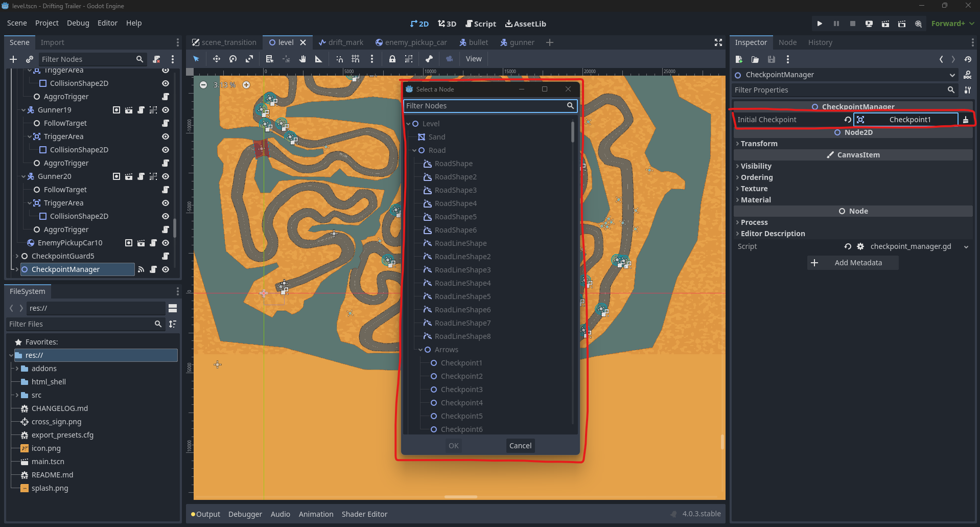The height and width of the screenshot is (527, 980).
Task: Create a new resource in the Inspector
Action: point(738,59)
